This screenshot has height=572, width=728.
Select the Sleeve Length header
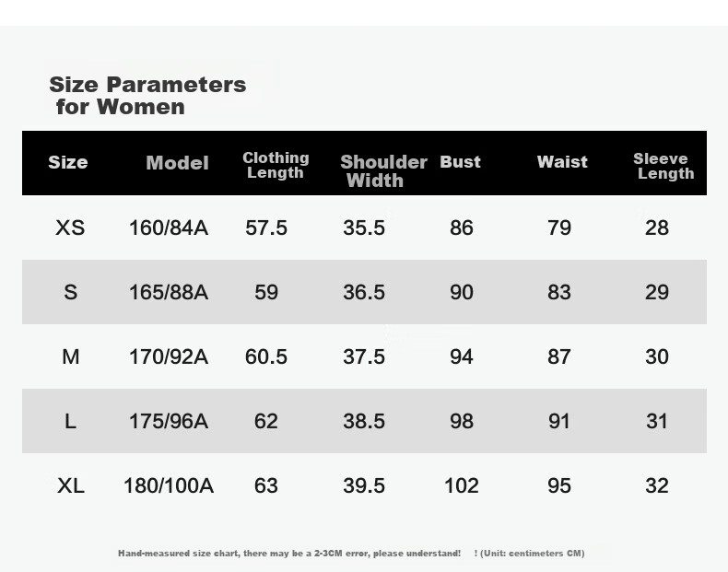(x=663, y=166)
